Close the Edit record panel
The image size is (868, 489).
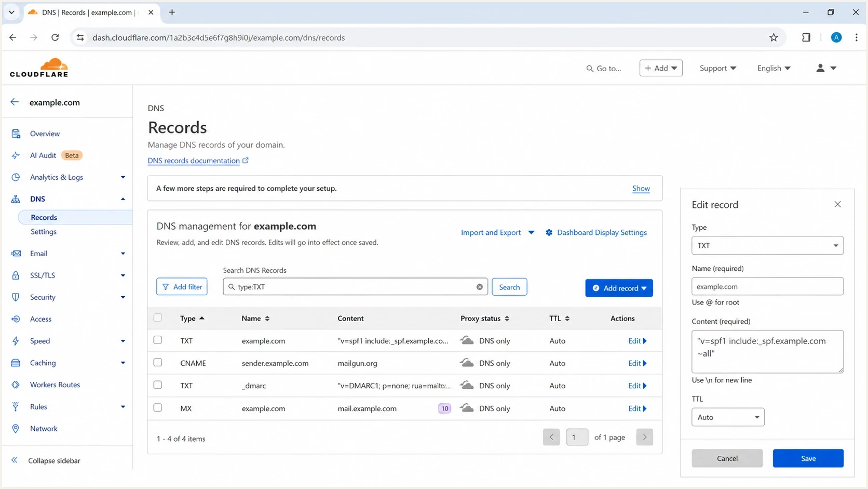pyautogui.click(x=837, y=204)
